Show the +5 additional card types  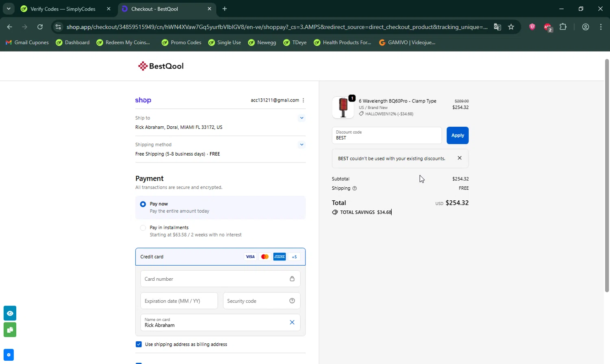pyautogui.click(x=294, y=257)
